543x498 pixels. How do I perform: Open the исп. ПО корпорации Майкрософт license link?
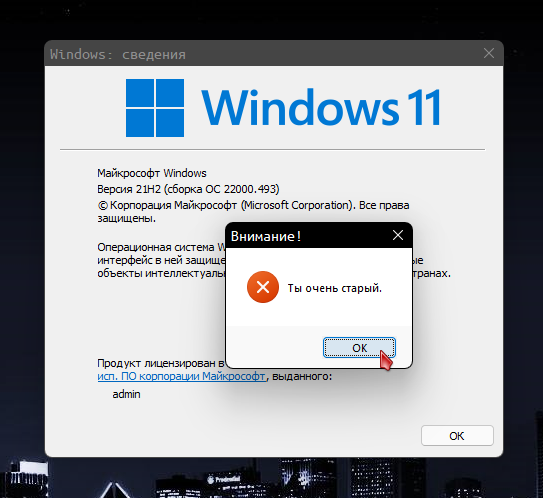coord(181,376)
